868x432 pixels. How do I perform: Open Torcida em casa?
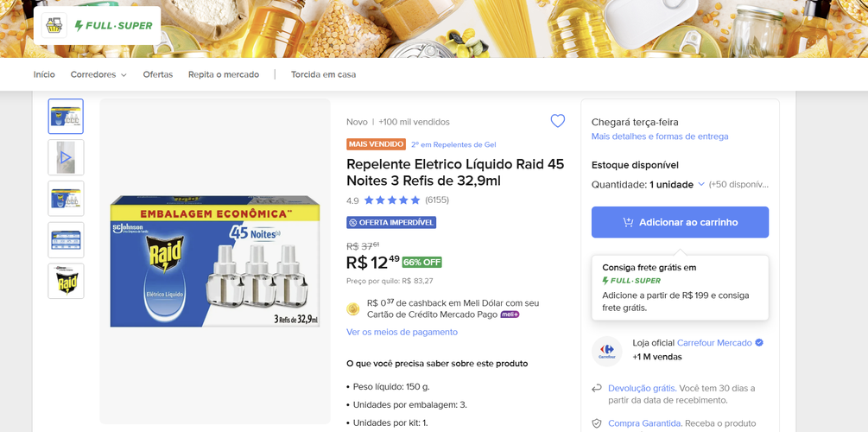pos(323,74)
